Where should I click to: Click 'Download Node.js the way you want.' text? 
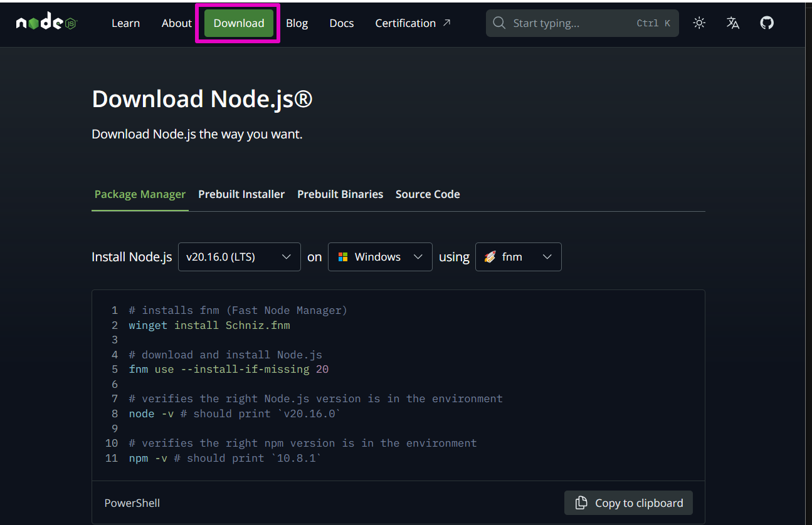point(197,134)
